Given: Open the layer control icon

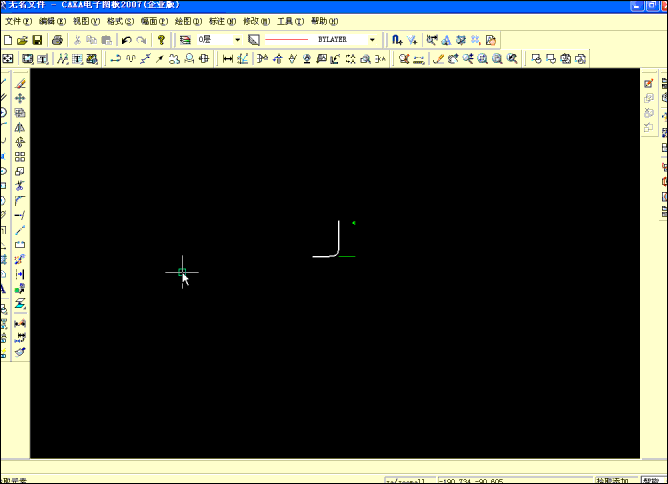Looking at the screenshot, I should [x=185, y=40].
